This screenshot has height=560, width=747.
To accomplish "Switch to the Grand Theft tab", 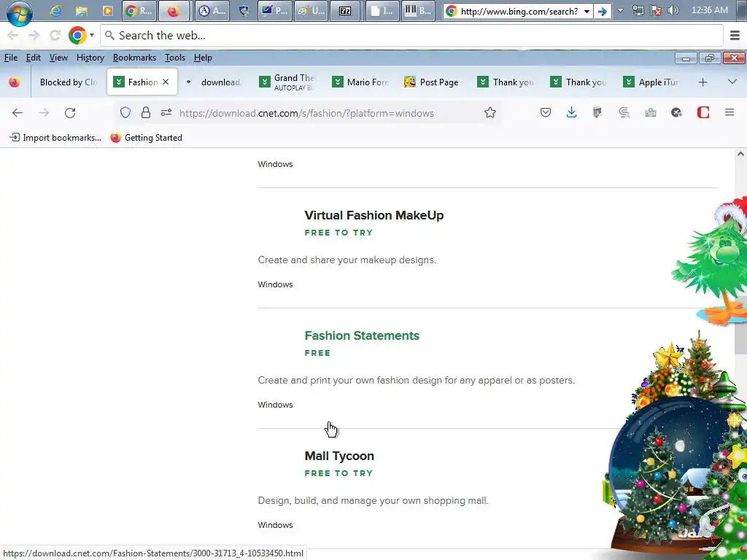I will (289, 82).
